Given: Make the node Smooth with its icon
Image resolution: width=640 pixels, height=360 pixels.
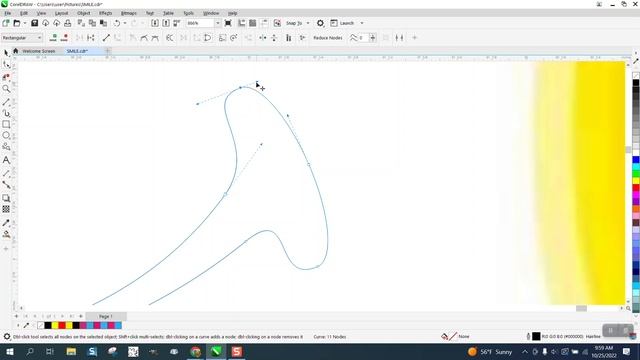Looking at the screenshot, I should point(144,38).
